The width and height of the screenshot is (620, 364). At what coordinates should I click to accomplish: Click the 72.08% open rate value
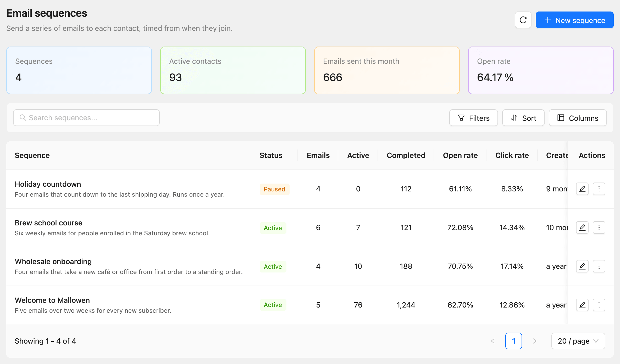(460, 227)
